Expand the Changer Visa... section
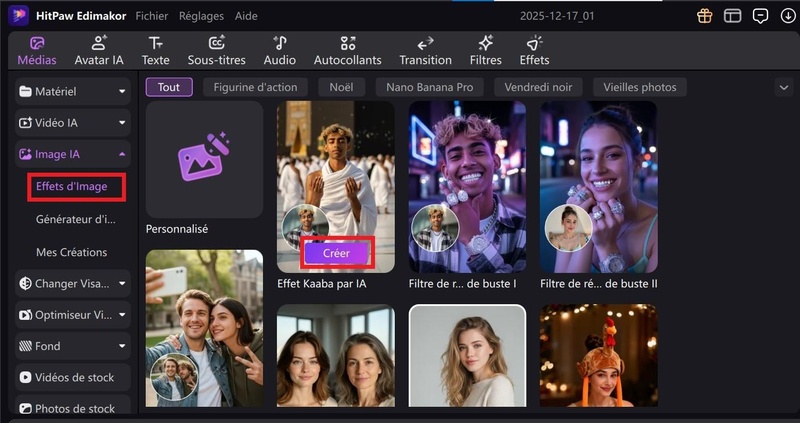 72,284
